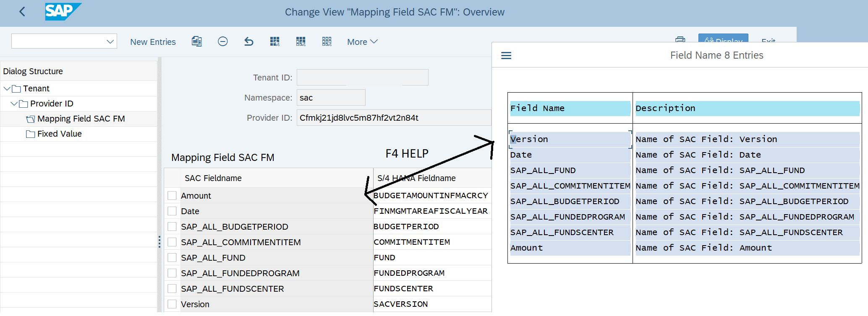Click the Description column header in popup
The image size is (868, 316).
point(747,108)
